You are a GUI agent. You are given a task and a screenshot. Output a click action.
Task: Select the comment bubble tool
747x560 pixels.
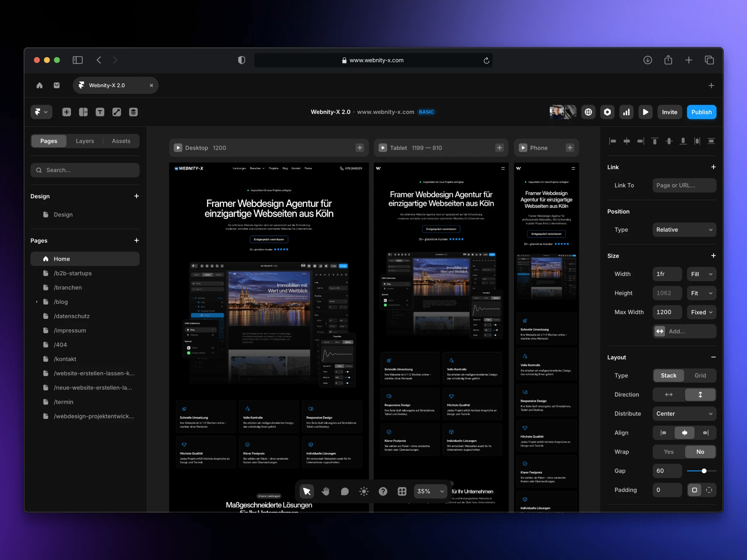(x=345, y=492)
